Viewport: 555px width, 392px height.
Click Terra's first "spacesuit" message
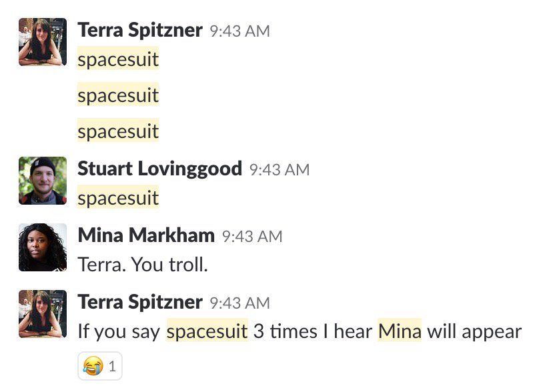click(118, 59)
